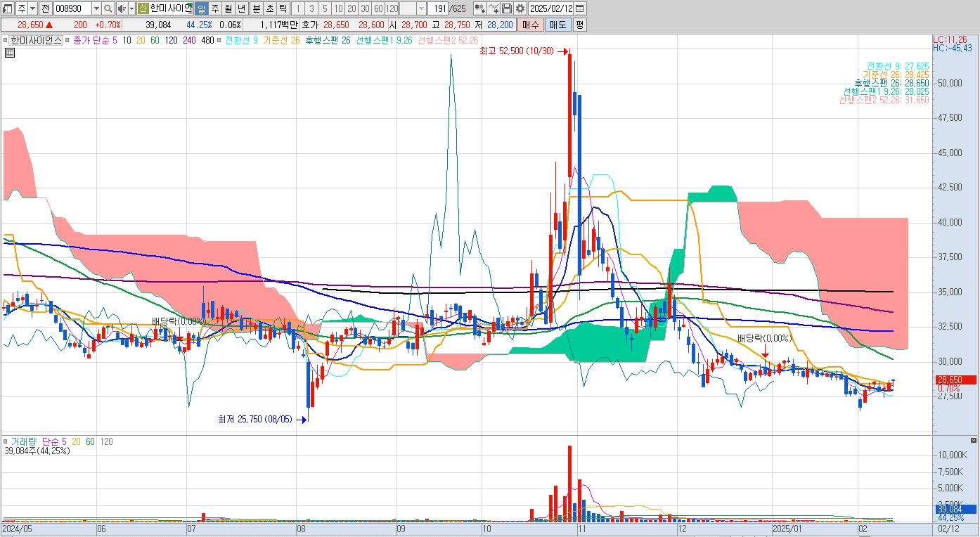Image resolution: width=980 pixels, height=537 pixels.
Task: Click the speaker sound icon
Action: (x=121, y=8)
